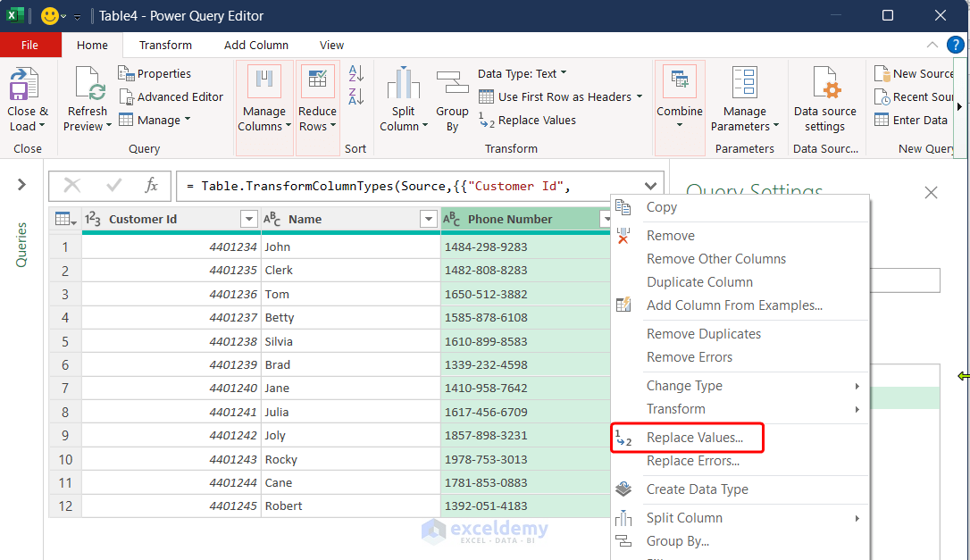
Task: Expand the Queries pane
Action: (x=21, y=184)
